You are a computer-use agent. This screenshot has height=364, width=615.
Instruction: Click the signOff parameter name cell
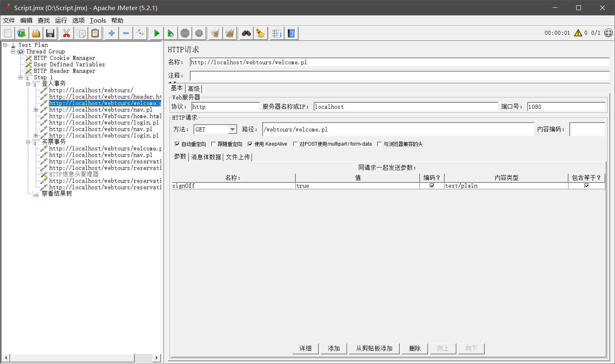233,186
